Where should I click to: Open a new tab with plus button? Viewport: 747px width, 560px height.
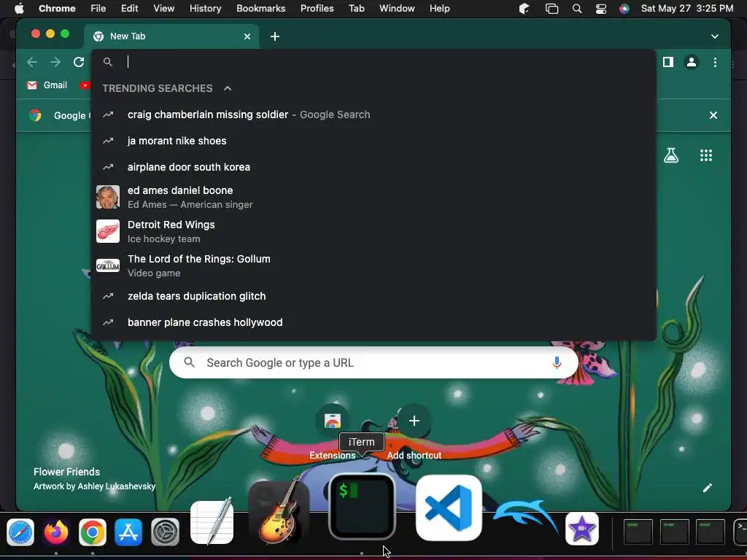point(275,36)
